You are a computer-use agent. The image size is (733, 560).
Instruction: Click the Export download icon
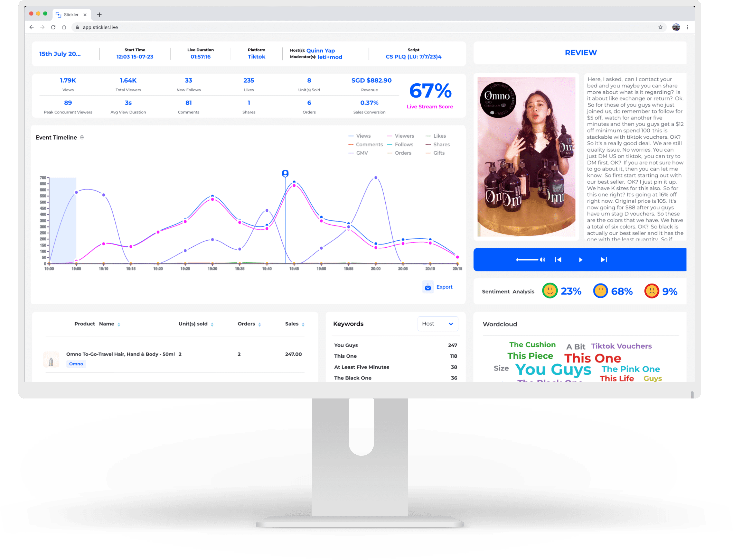coord(428,287)
